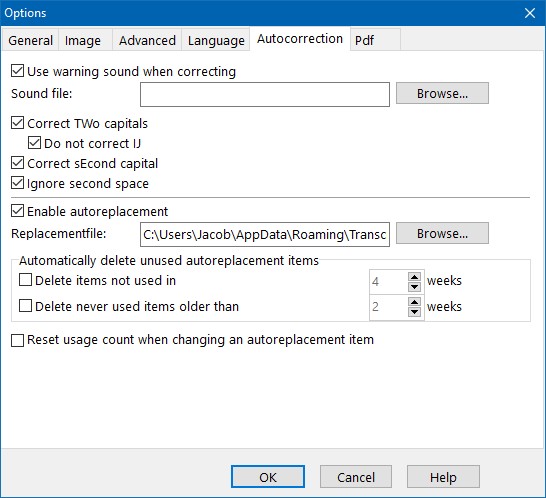Click the Autocorrection tab
The width and height of the screenshot is (546, 498).
[x=300, y=38]
